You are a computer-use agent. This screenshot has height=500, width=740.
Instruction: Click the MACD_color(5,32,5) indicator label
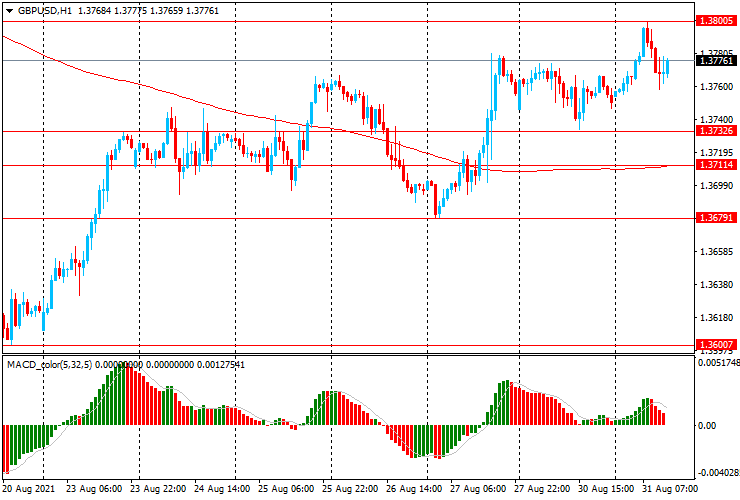pos(50,364)
